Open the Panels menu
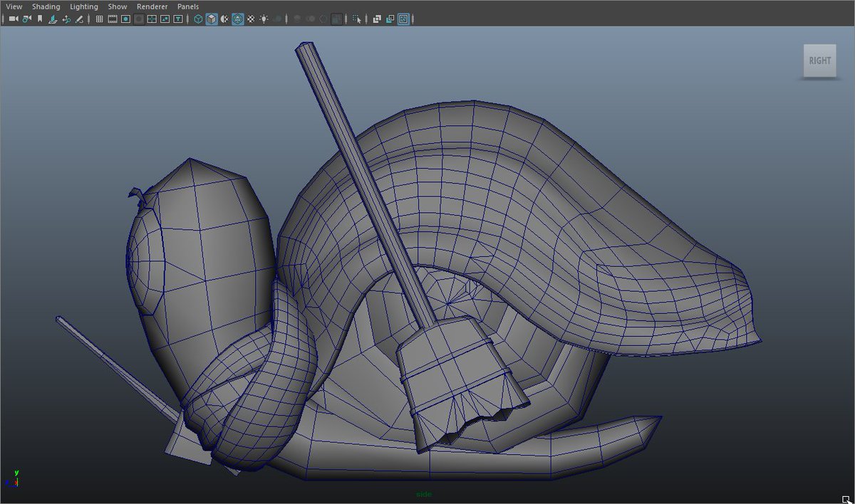The image size is (855, 504). point(187,6)
